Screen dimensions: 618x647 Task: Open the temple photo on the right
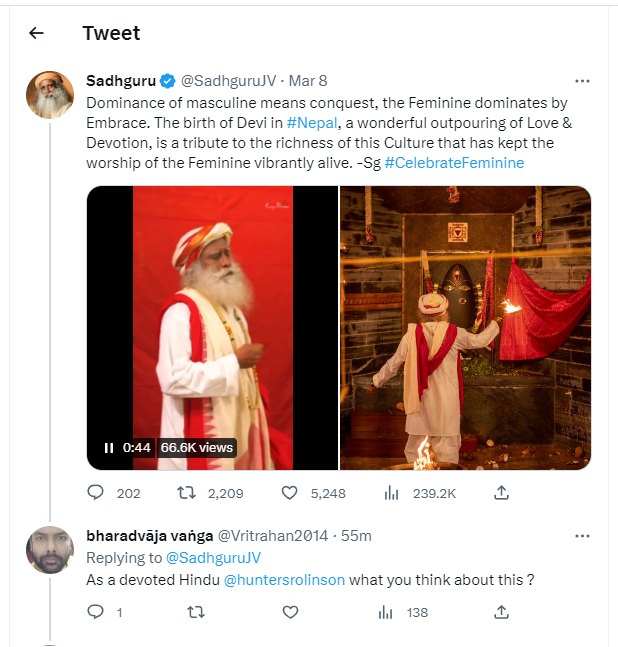tap(465, 328)
